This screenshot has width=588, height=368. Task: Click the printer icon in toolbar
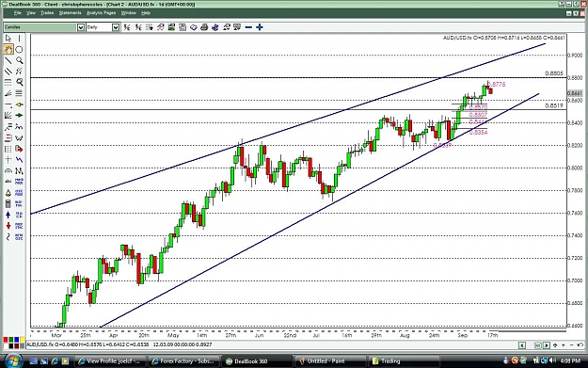(x=204, y=27)
